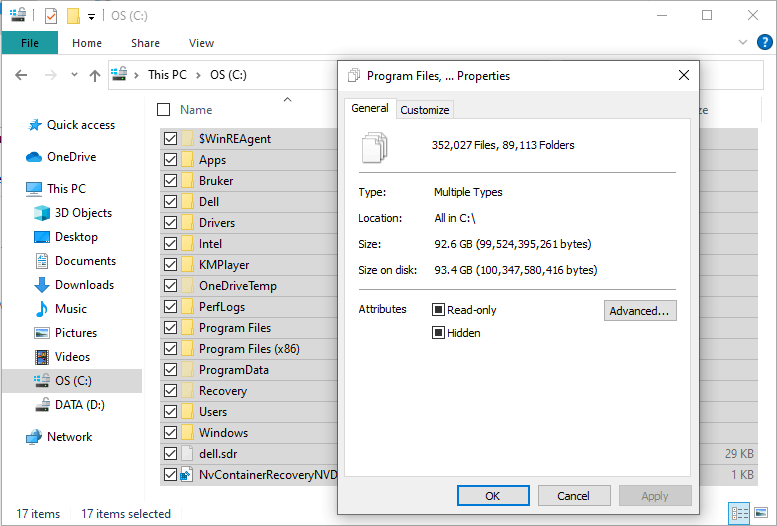
Task: Click the Network icon in sidebar
Action: pos(34,437)
